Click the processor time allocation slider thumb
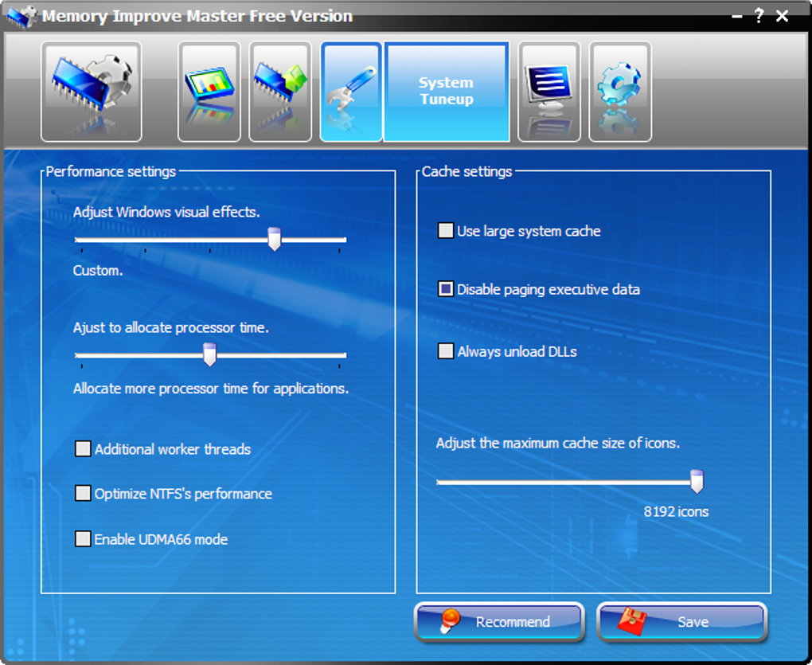Viewport: 812px width, 665px height. pos(209,354)
